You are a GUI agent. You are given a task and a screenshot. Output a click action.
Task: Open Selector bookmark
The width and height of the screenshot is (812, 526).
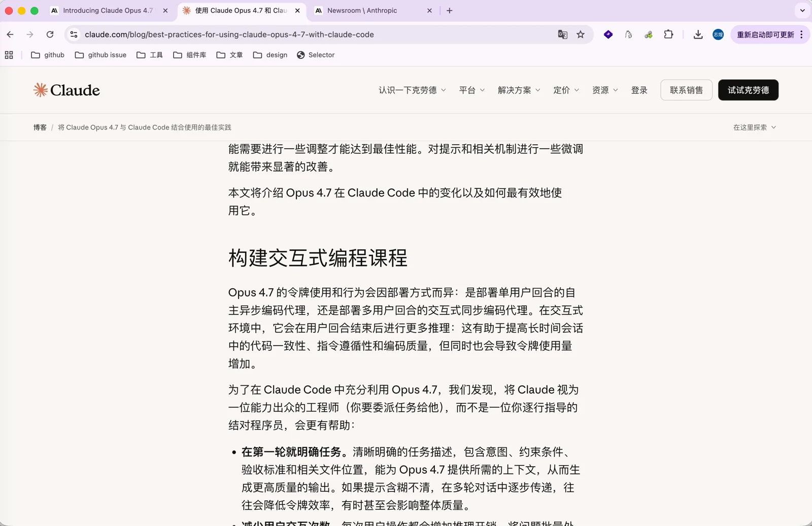pyautogui.click(x=316, y=55)
